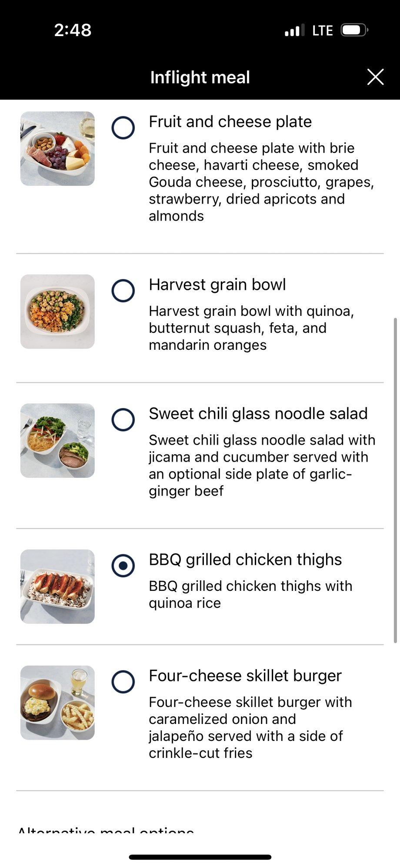Tap the BBQ grilled chicken thighs description text

[250, 594]
